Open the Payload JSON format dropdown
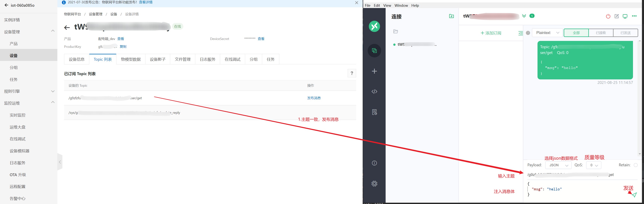The height and width of the screenshot is (204, 644). [558, 165]
